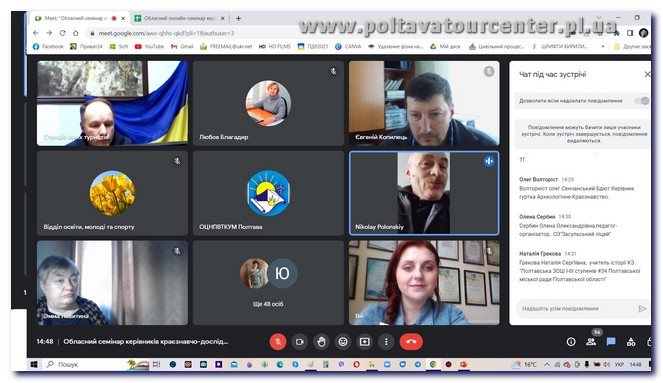The image size is (663, 383).
Task: Click the present screen icon
Action: tap(364, 342)
